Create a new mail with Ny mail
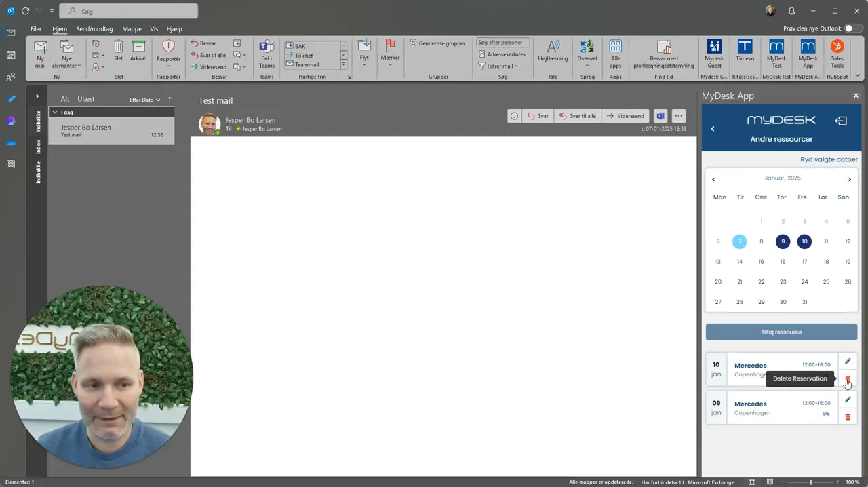The width and height of the screenshot is (868, 487). (41, 54)
